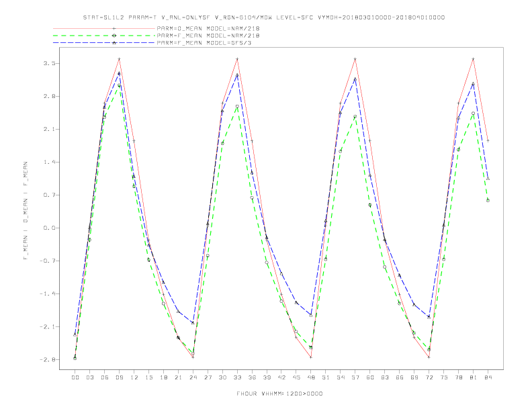Click x-axis tick label 36
The width and height of the screenshot is (532, 411).
[252, 377]
